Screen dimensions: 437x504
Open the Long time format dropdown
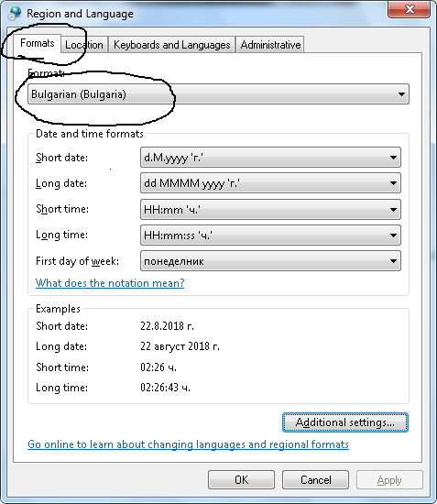coord(270,236)
